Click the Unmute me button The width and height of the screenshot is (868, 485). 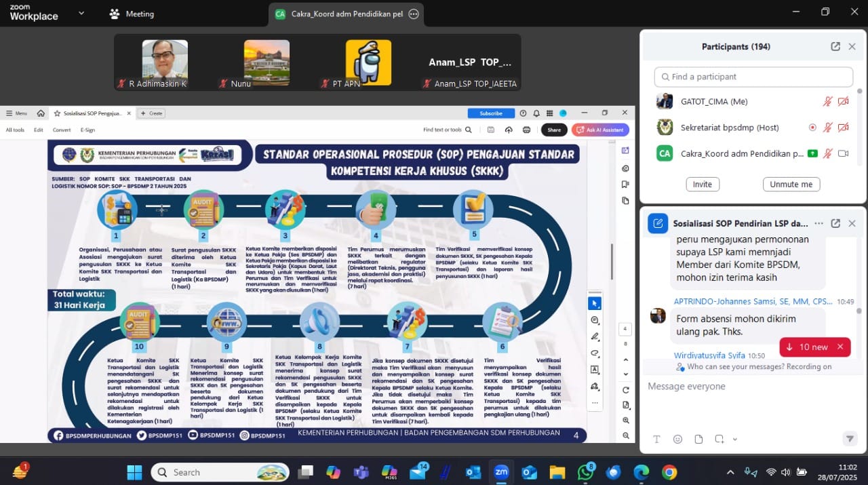(x=791, y=185)
